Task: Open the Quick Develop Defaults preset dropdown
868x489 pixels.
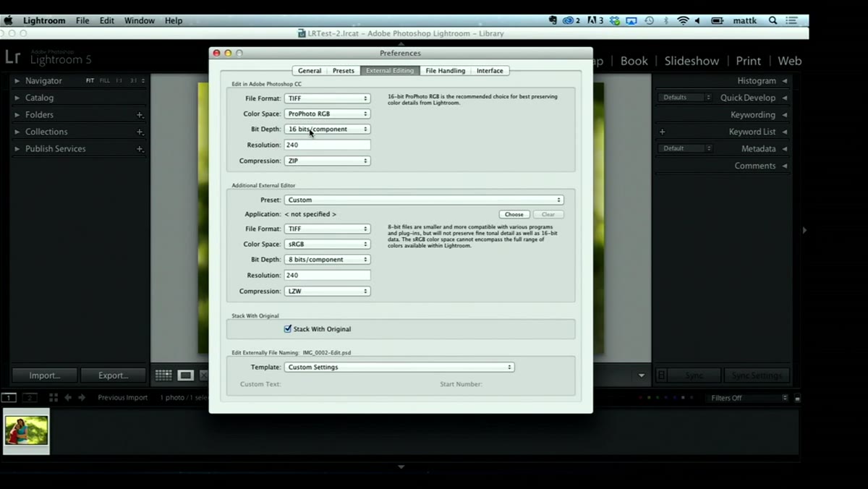Action: (x=685, y=98)
